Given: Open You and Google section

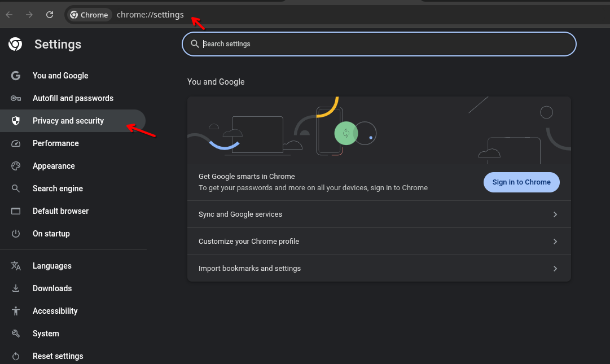Looking at the screenshot, I should [x=73, y=76].
